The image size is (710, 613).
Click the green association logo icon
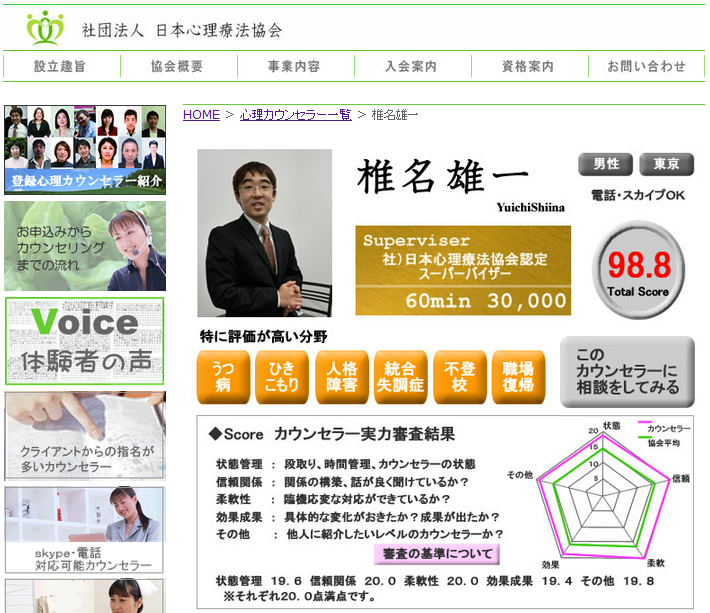pos(45,28)
